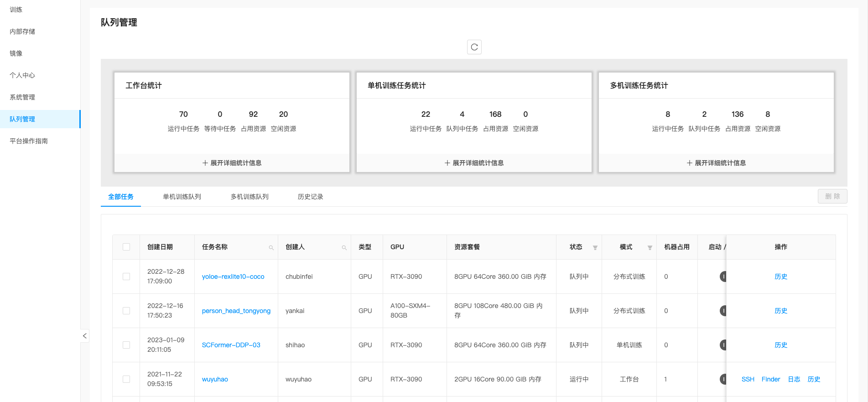The height and width of the screenshot is (402, 868).
Task: Open the 历史记录 tab
Action: click(311, 197)
